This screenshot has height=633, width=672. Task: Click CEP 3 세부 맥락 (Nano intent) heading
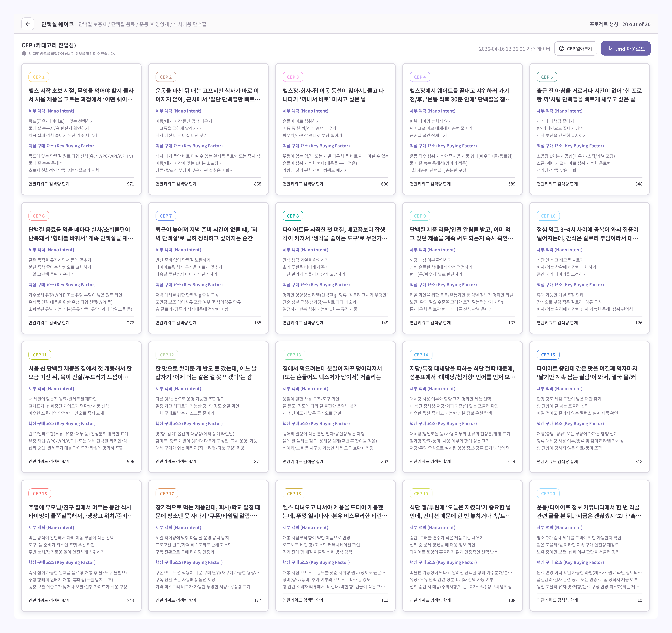click(305, 111)
